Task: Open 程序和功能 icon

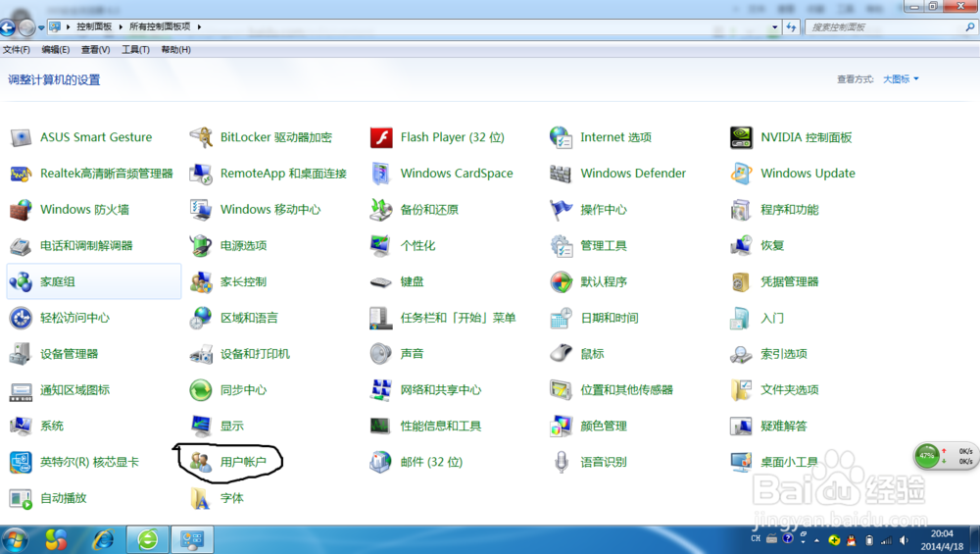Action: [741, 210]
